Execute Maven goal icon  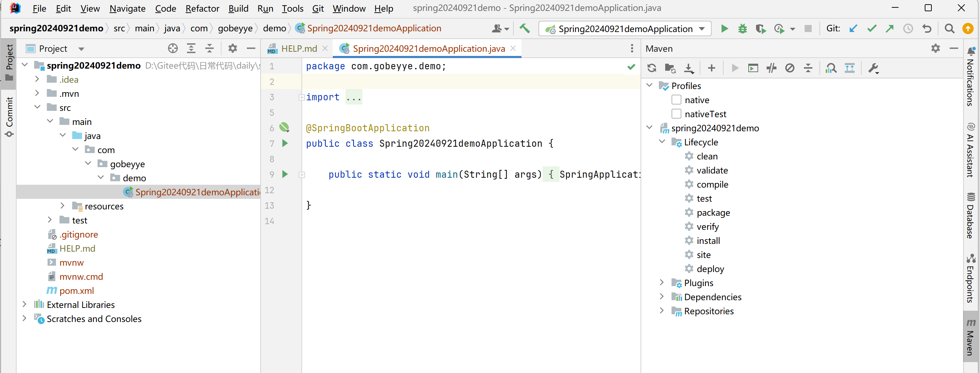(753, 68)
